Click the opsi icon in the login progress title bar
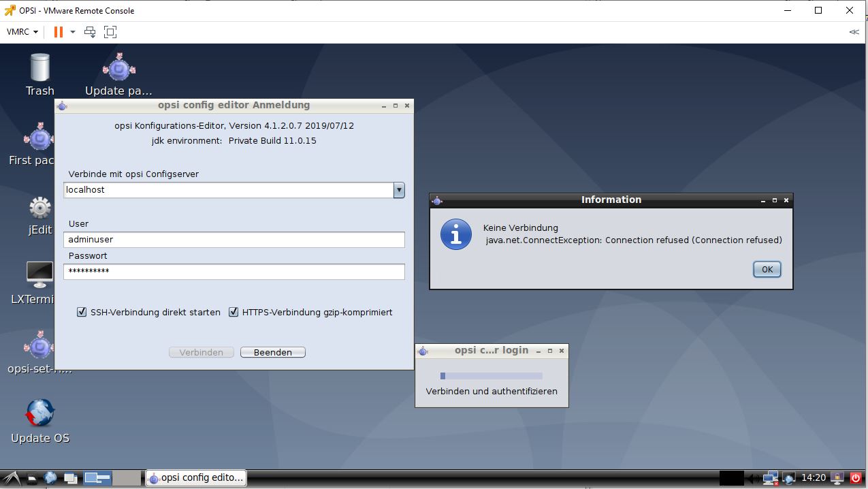 (423, 351)
